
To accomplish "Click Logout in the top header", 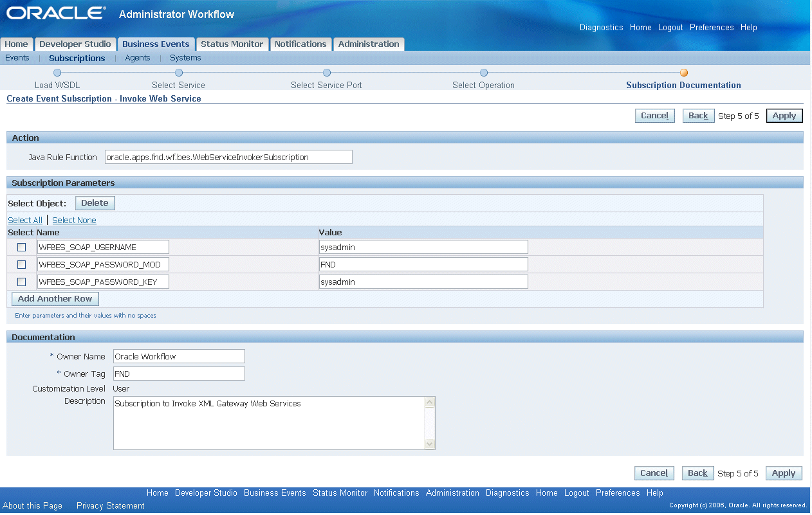I will pyautogui.click(x=670, y=28).
